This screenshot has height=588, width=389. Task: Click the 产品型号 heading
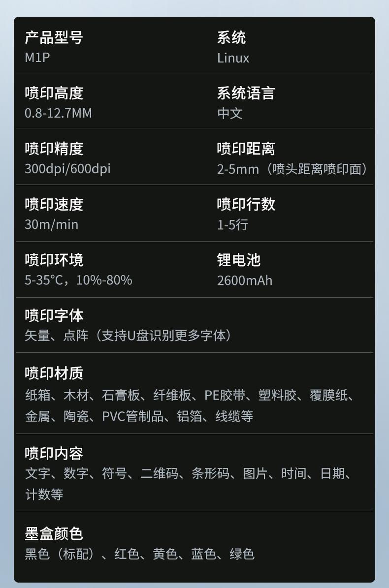(54, 37)
